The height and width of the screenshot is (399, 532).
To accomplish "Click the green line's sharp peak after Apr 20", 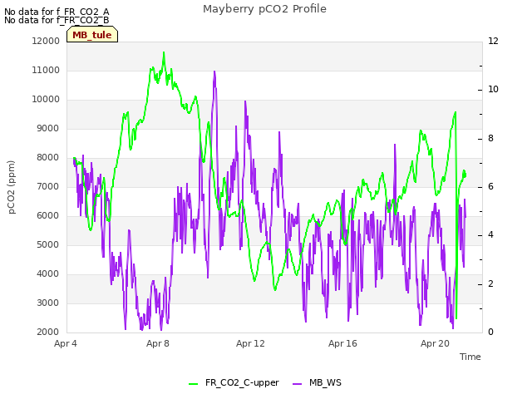I will [x=456, y=112].
